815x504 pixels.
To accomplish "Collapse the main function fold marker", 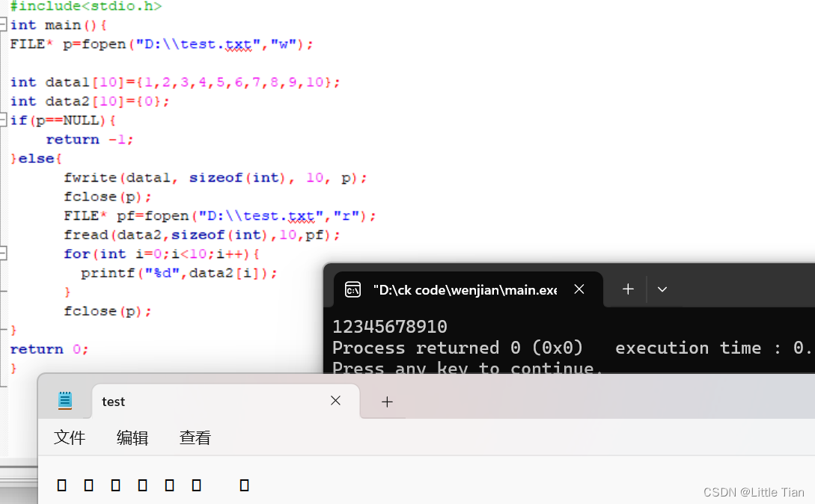I will [3, 25].
